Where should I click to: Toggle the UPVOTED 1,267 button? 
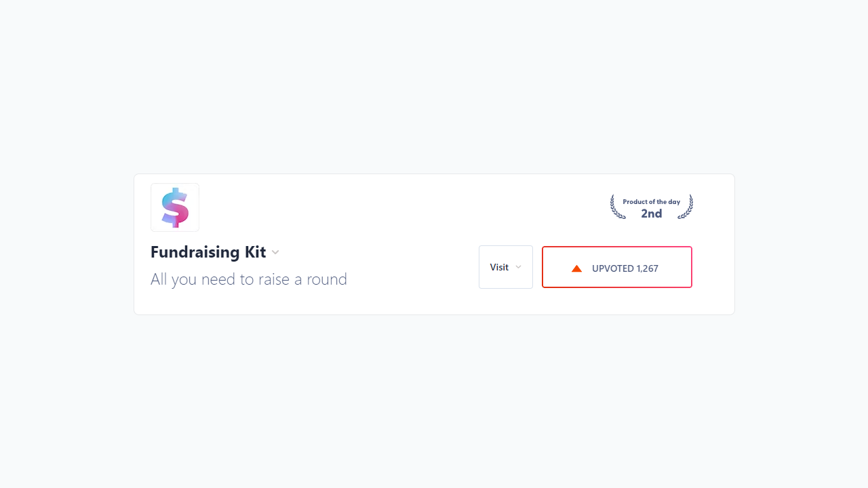(x=617, y=267)
